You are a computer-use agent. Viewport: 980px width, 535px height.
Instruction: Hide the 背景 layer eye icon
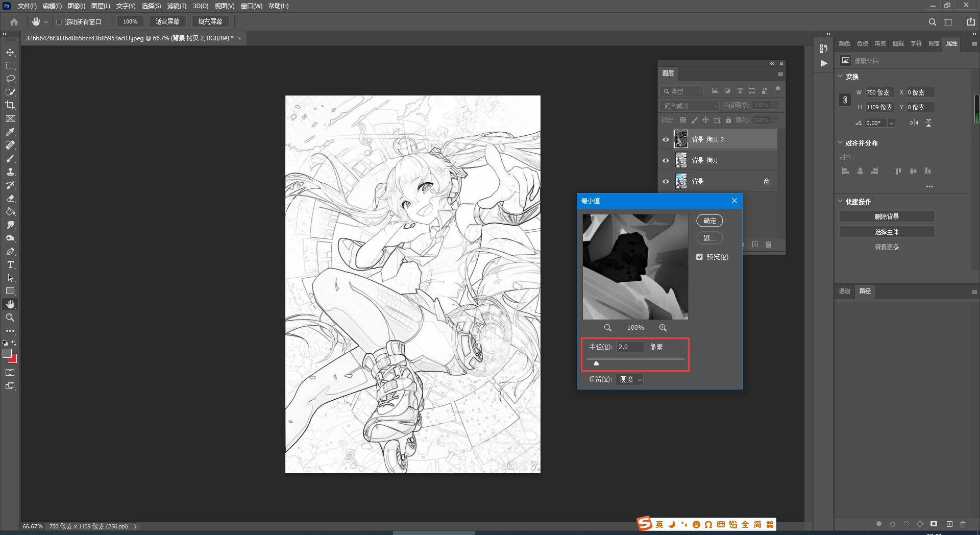(x=666, y=181)
